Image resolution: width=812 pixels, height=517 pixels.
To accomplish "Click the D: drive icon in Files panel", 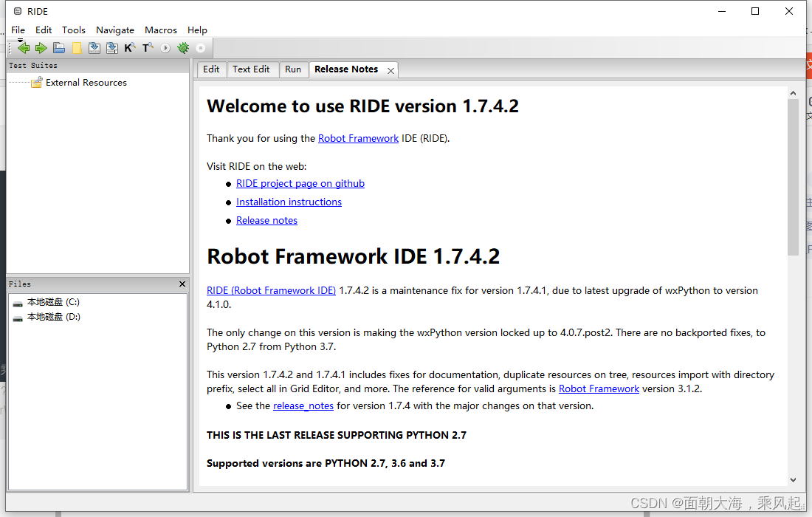I will [18, 318].
